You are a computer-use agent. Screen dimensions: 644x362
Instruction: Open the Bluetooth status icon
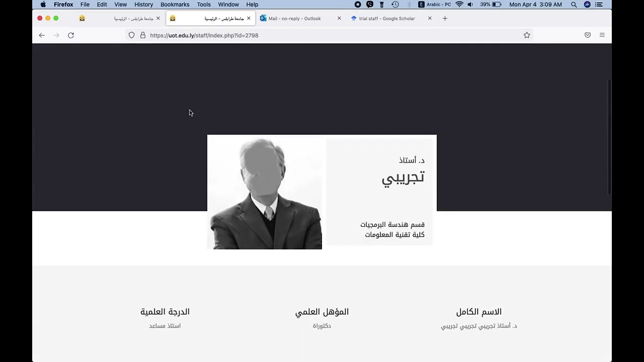pos(409,5)
